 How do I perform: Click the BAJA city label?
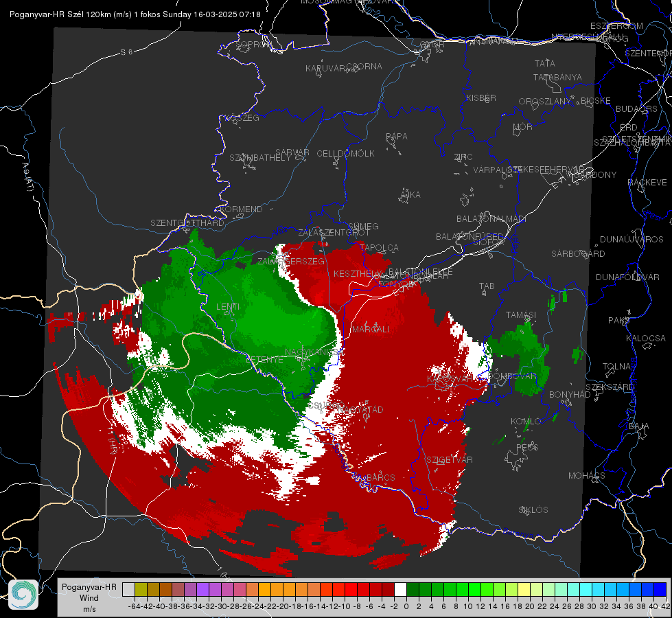click(x=640, y=426)
